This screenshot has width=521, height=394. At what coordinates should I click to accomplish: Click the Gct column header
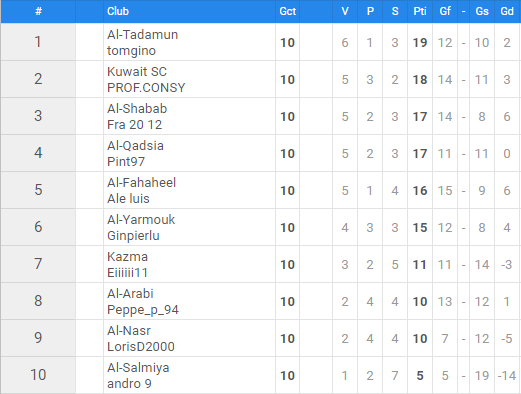pyautogui.click(x=287, y=11)
